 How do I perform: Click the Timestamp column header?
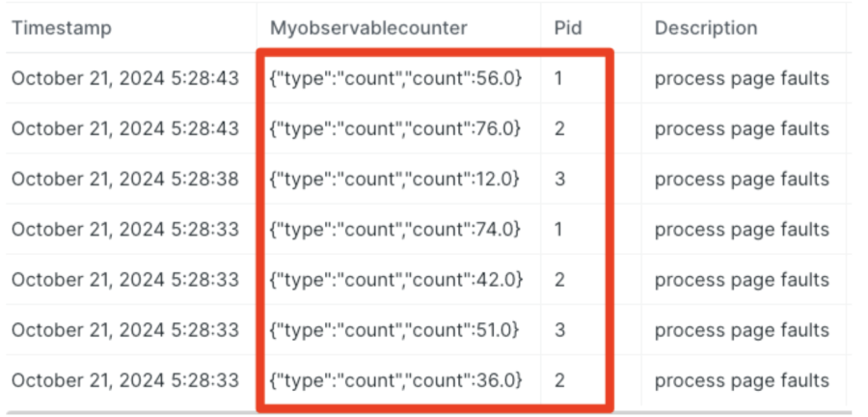pyautogui.click(x=62, y=29)
